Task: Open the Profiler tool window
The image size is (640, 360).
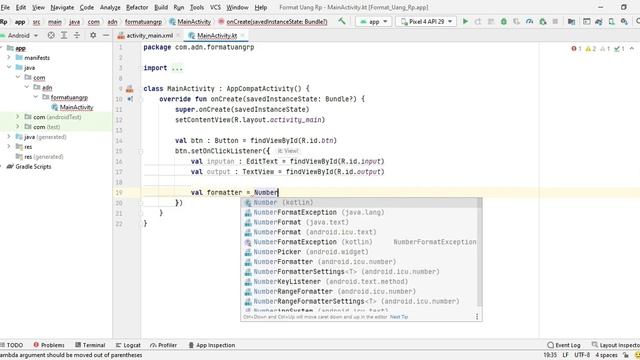Action: [163, 345]
